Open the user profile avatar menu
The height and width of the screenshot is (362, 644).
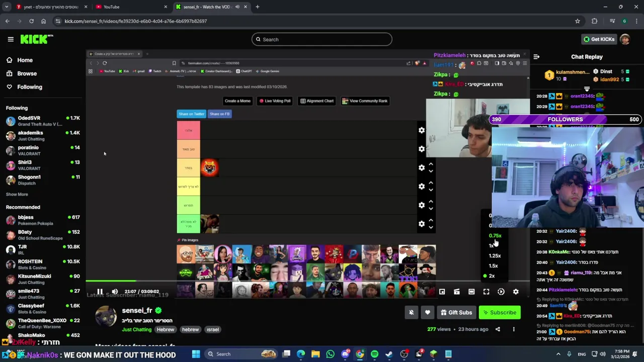[x=625, y=39]
